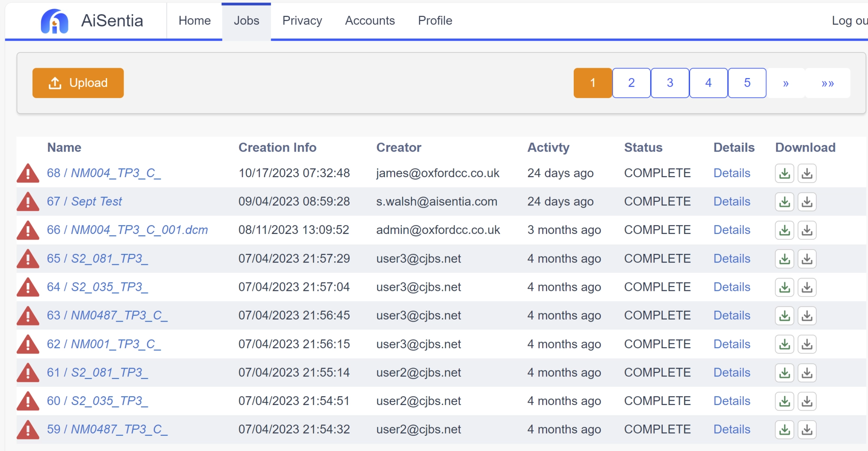Click the next page » button
868x451 pixels.
coord(786,83)
